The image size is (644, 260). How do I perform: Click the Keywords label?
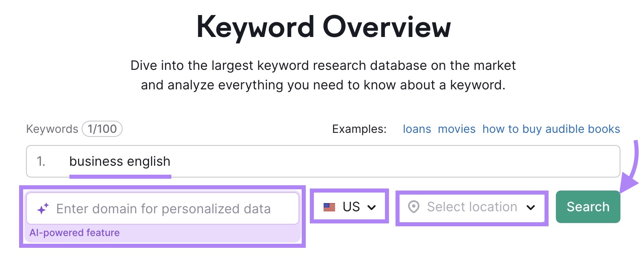point(52,129)
